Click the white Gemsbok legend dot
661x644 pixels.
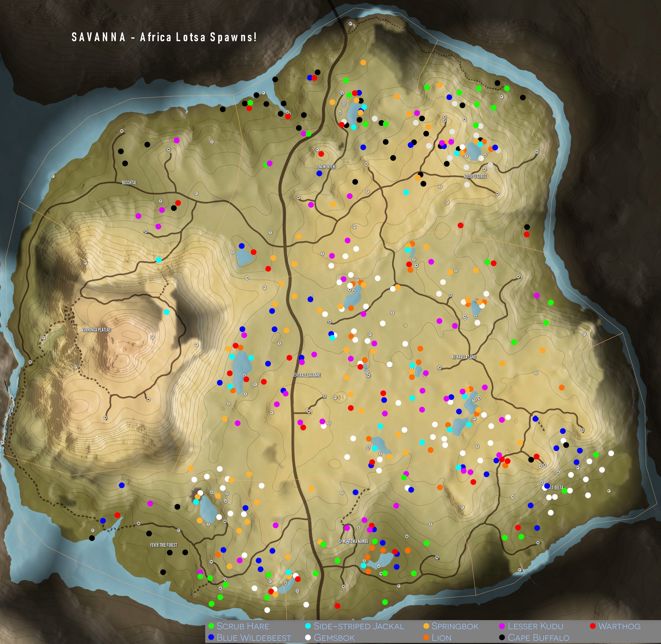308,637
